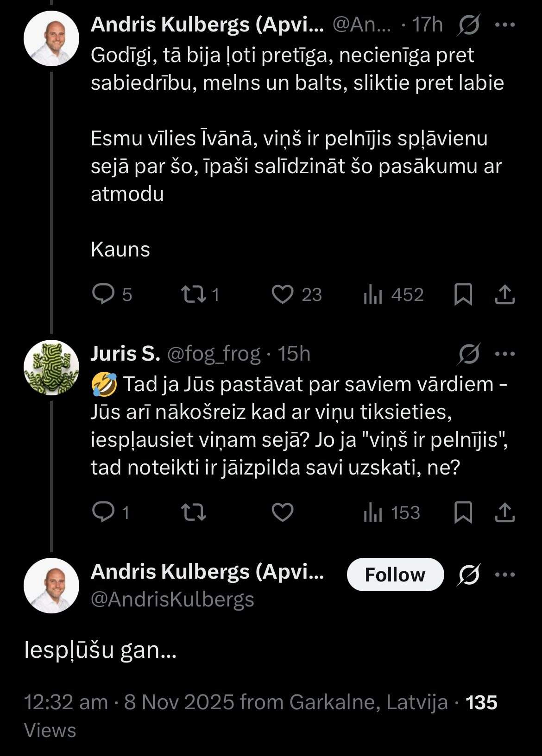Share the Juris S. tweet
This screenshot has height=756, width=542.
coord(505,512)
